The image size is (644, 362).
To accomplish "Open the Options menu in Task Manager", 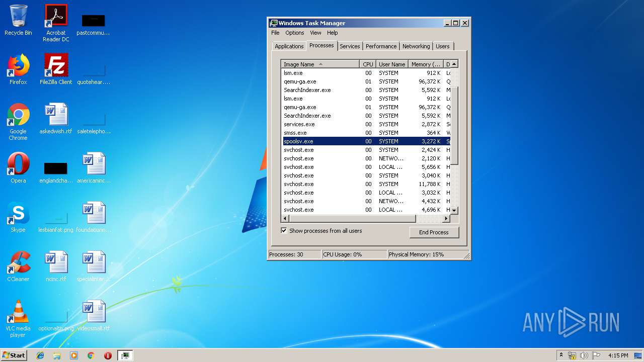I will point(295,33).
